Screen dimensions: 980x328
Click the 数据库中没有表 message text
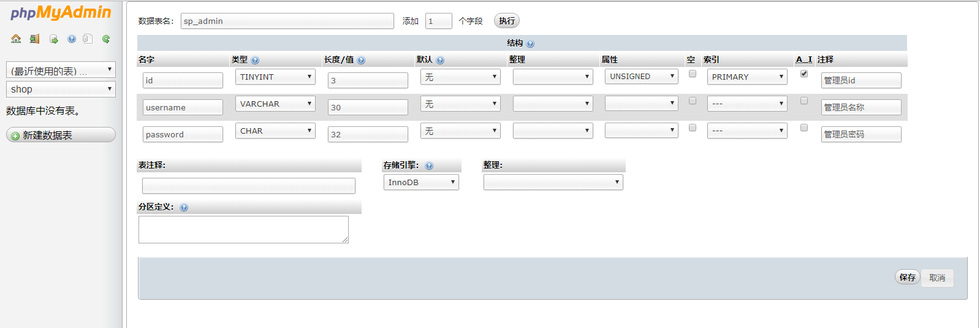43,111
